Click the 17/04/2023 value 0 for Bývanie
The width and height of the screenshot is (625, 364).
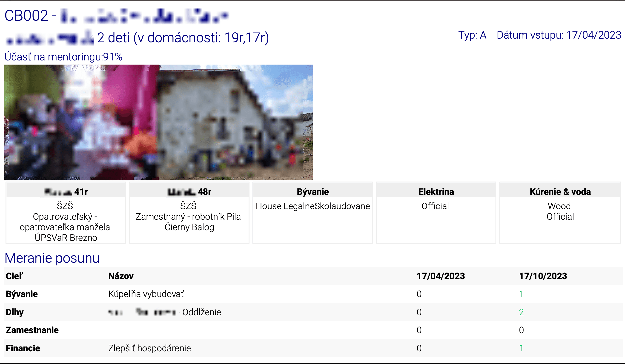(x=419, y=294)
